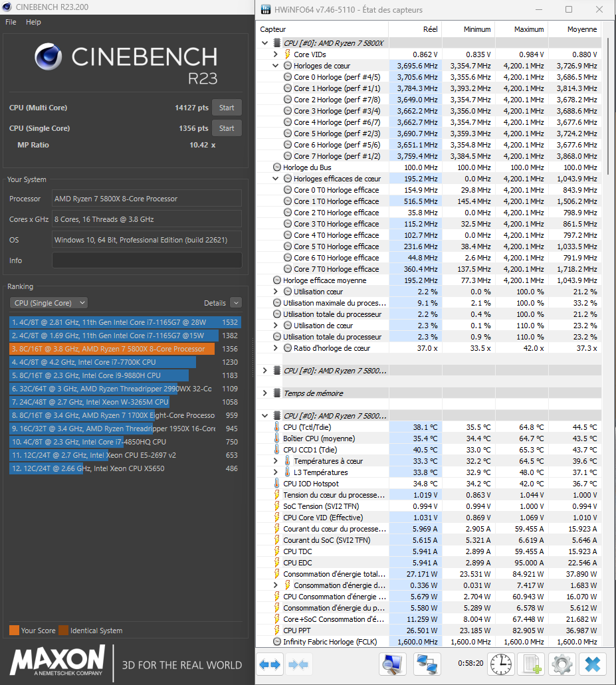Select the Core 7 Horloge (perf #1/2) row
This screenshot has height=685, width=616.
click(x=429, y=156)
